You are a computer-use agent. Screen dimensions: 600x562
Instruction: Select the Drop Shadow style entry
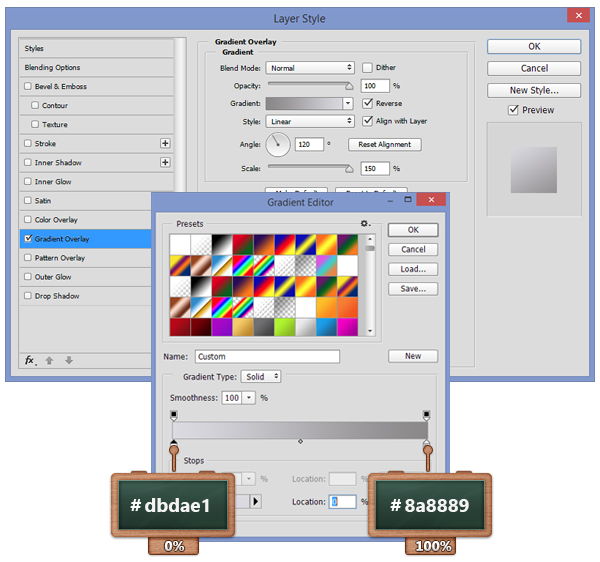pos(56,296)
